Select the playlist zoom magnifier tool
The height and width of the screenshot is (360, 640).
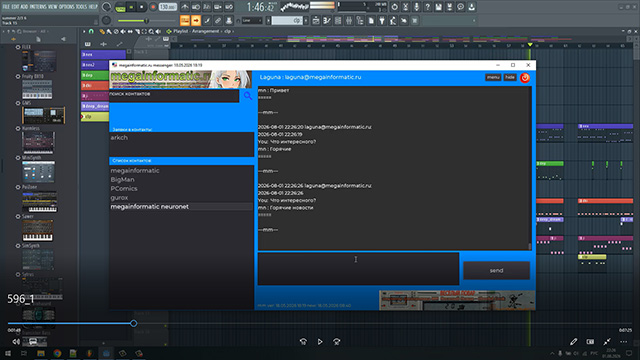[x=151, y=31]
